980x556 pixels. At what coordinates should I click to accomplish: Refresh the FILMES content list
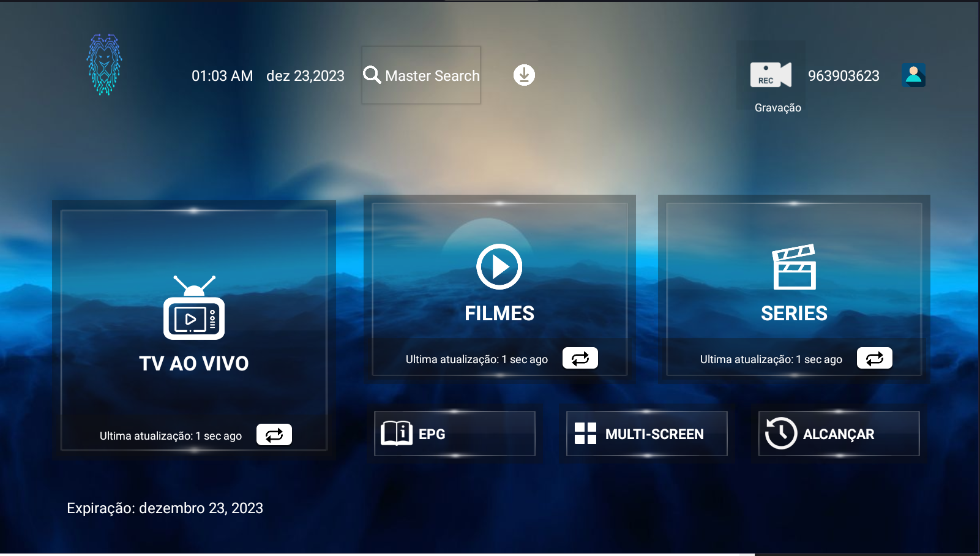580,358
